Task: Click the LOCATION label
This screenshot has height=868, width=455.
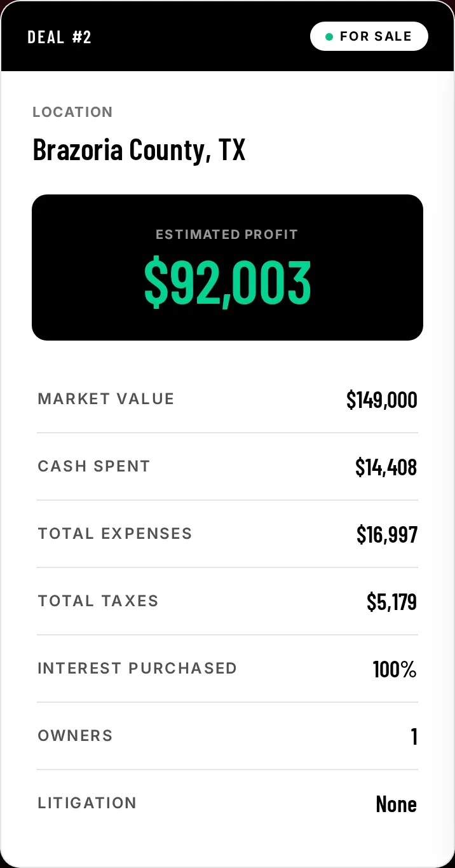Action: click(x=72, y=112)
